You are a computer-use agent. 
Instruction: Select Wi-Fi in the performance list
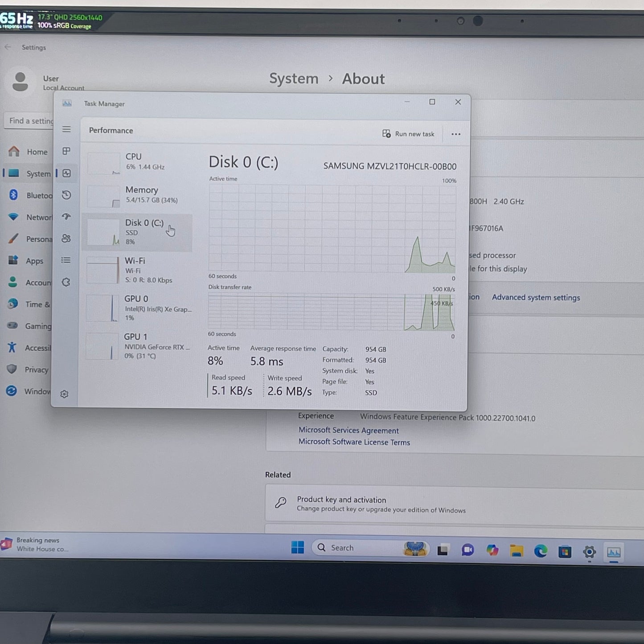pos(138,270)
